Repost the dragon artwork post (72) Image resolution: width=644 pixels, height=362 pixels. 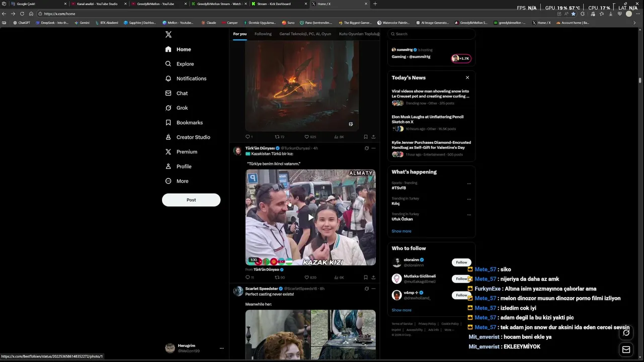tap(279, 137)
